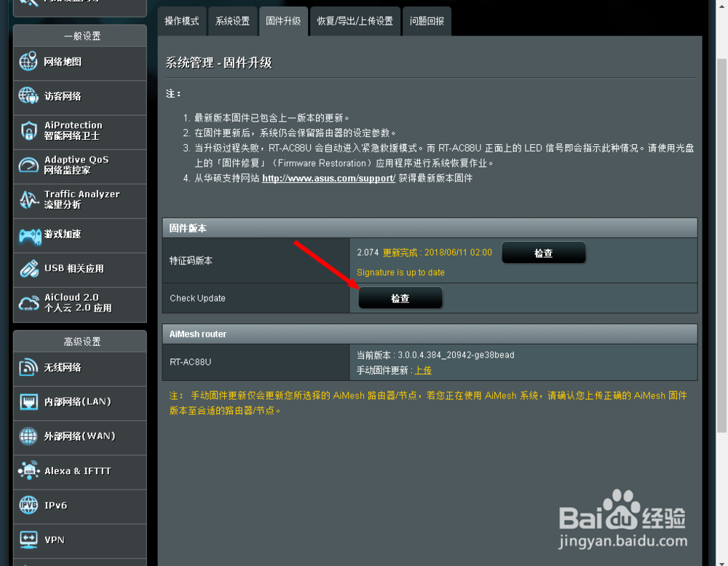This screenshot has height=566, width=728.
Task: Select USB 相关应用 menu label
Action: point(74,268)
